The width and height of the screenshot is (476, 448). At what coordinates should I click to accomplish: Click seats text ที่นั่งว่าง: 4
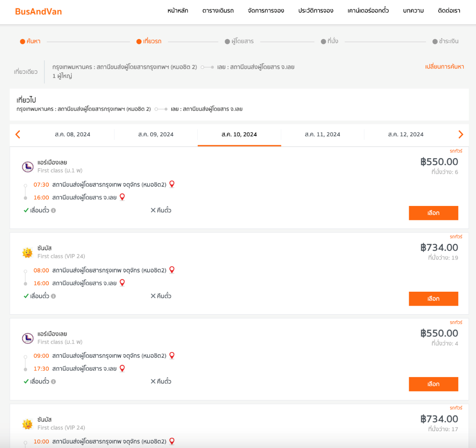[445, 343]
